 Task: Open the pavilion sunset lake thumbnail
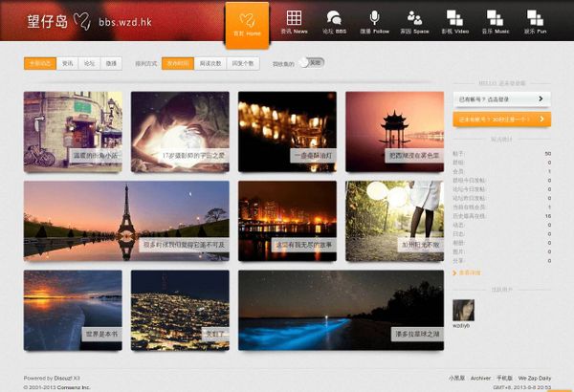(394, 132)
